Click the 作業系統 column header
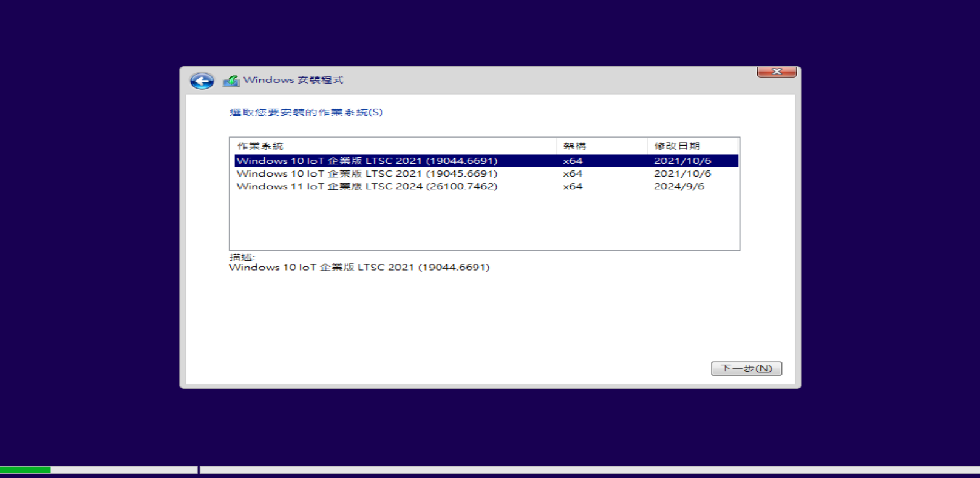Viewport: 980px width, 478px height. pos(260,146)
